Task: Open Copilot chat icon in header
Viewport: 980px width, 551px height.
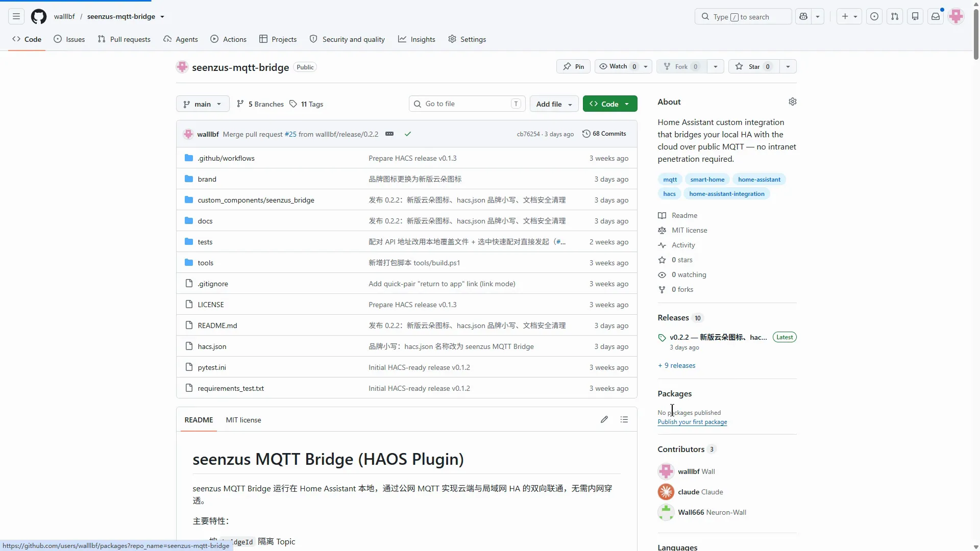Action: pyautogui.click(x=803, y=16)
